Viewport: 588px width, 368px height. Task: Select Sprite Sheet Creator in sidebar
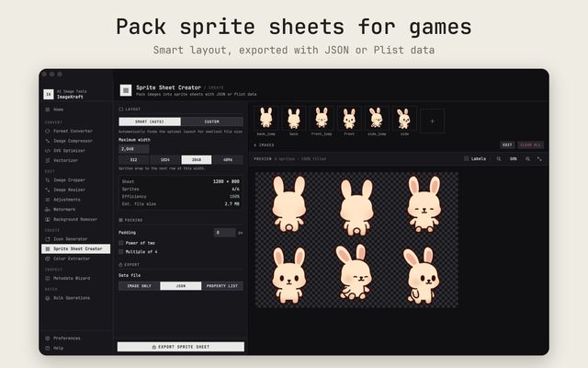coord(75,248)
